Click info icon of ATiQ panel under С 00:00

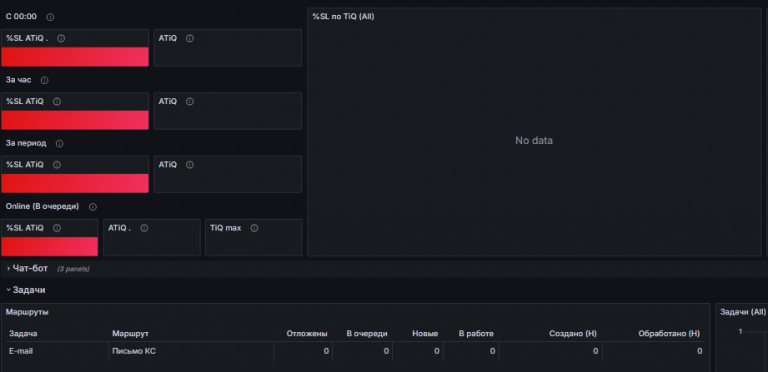click(190, 39)
